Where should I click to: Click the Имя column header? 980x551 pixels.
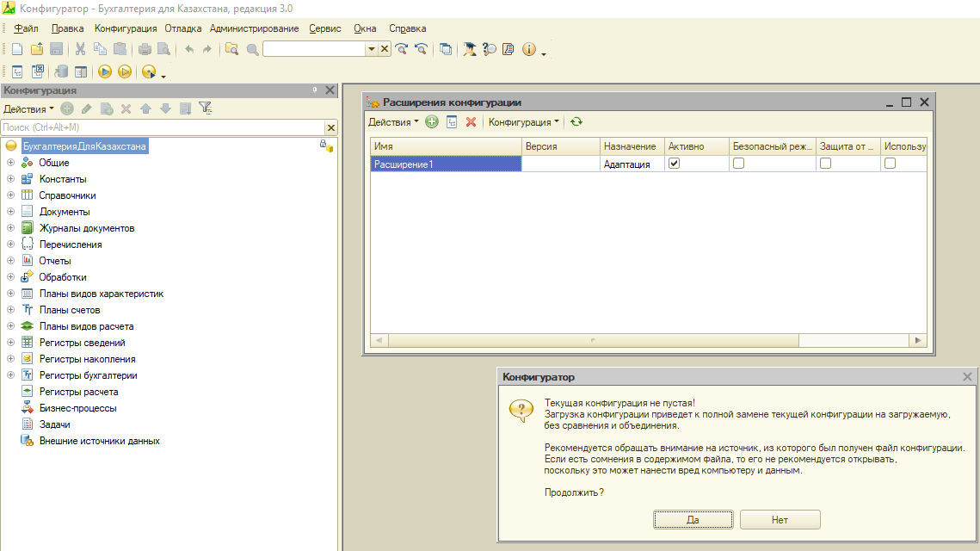[447, 146]
